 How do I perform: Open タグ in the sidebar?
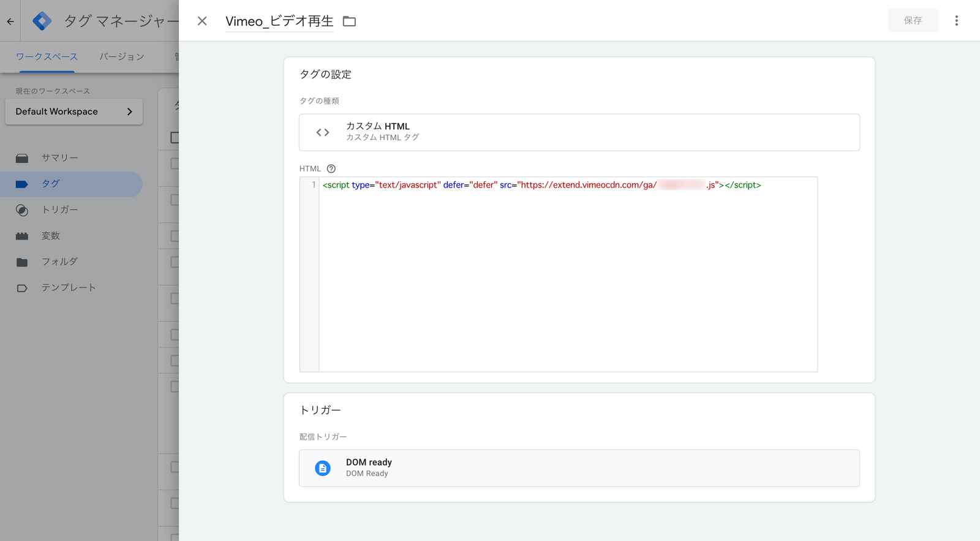click(x=71, y=184)
